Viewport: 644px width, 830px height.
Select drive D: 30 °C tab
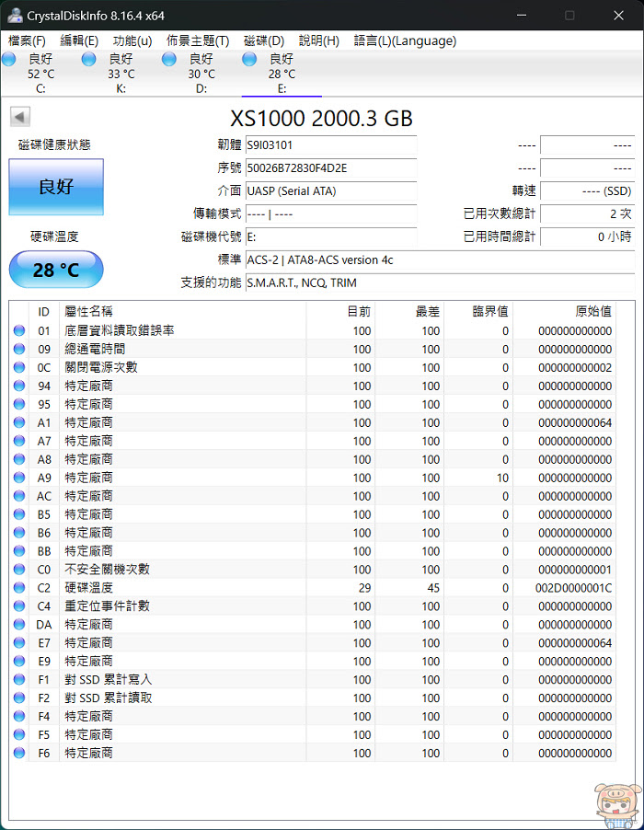pyautogui.click(x=201, y=74)
